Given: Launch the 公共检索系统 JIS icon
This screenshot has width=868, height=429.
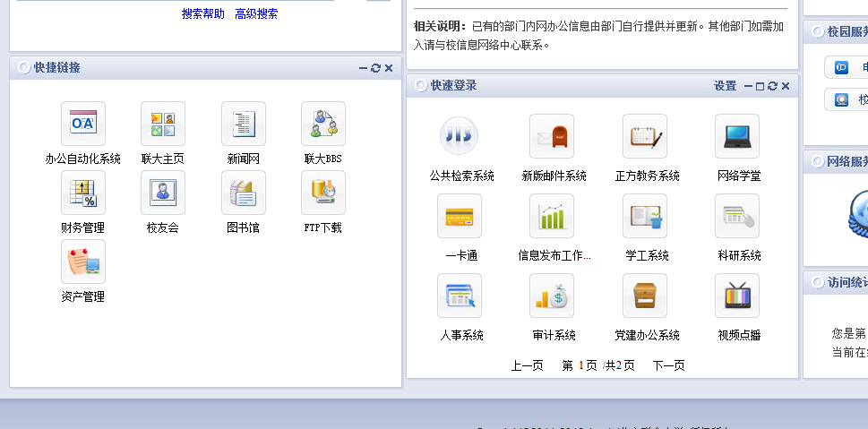Looking at the screenshot, I should tap(459, 136).
